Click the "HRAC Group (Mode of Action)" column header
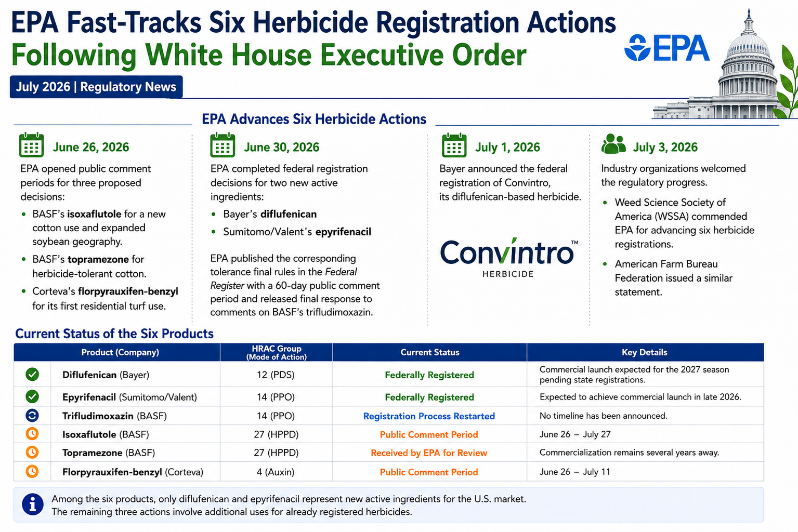798x532 pixels. click(x=277, y=352)
